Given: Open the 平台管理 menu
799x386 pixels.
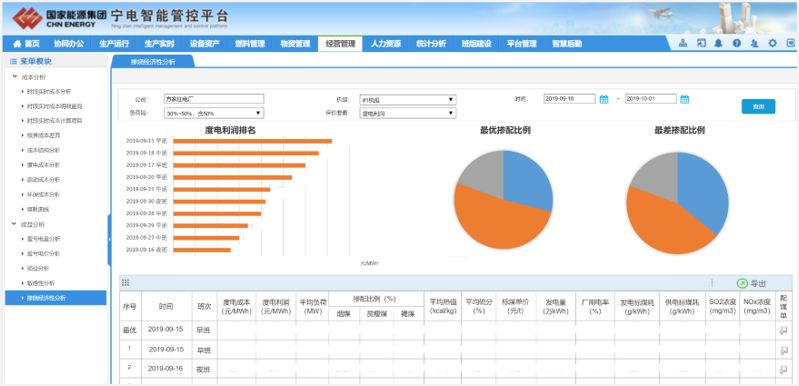Looking at the screenshot, I should 522,44.
